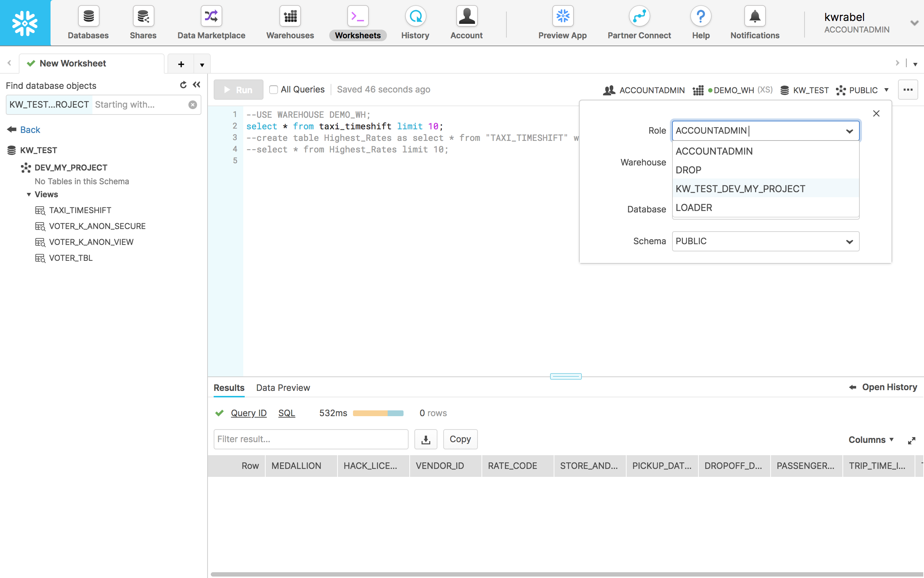924x578 pixels.
Task: Run the current query
Action: coord(238,90)
